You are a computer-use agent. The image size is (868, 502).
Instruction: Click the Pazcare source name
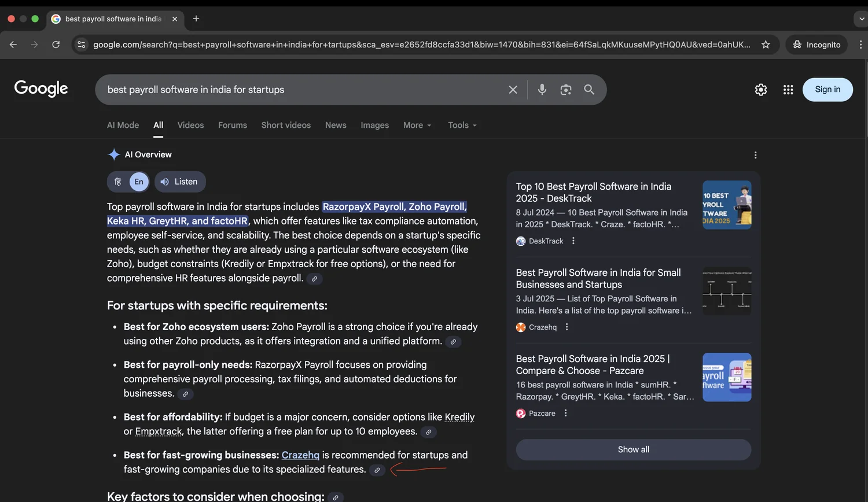pos(542,413)
